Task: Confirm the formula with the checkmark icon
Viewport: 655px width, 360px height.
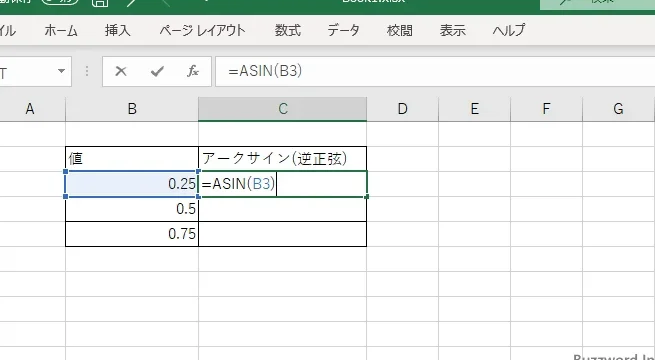Action: click(x=157, y=71)
